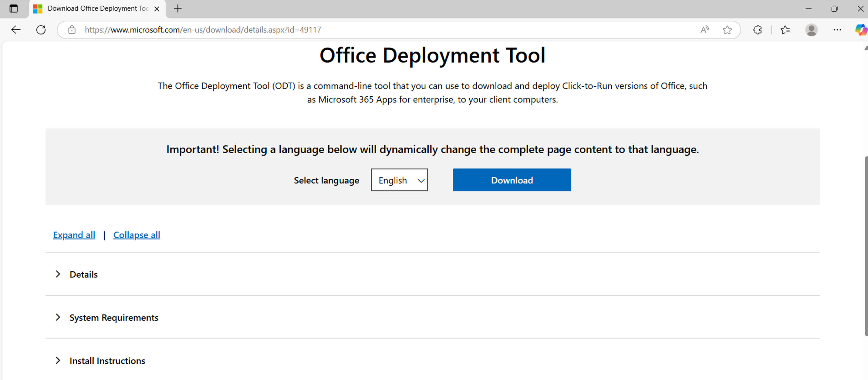
Task: Add this page to favorites star
Action: 727,30
